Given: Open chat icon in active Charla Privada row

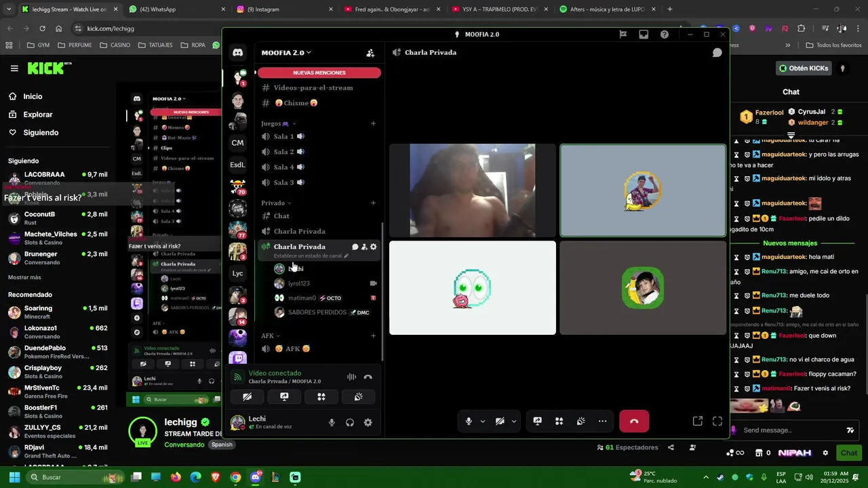Looking at the screenshot, I should 355,247.
